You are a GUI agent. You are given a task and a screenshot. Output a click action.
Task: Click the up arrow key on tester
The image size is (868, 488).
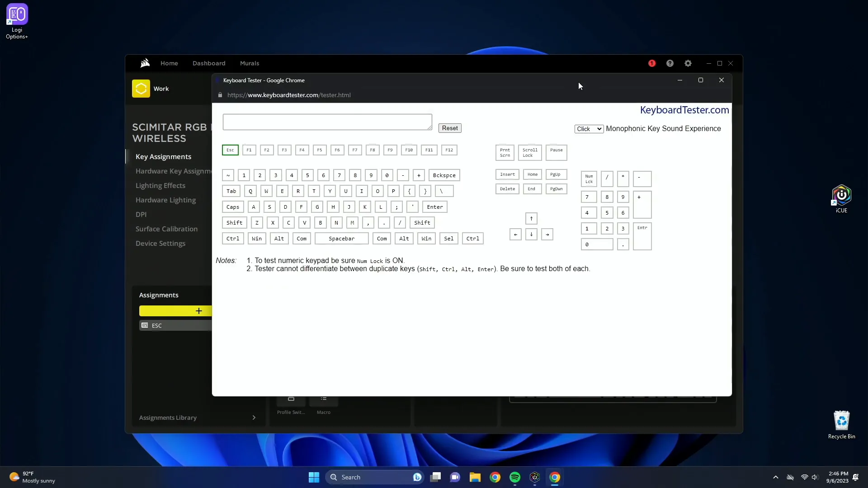coord(531,219)
